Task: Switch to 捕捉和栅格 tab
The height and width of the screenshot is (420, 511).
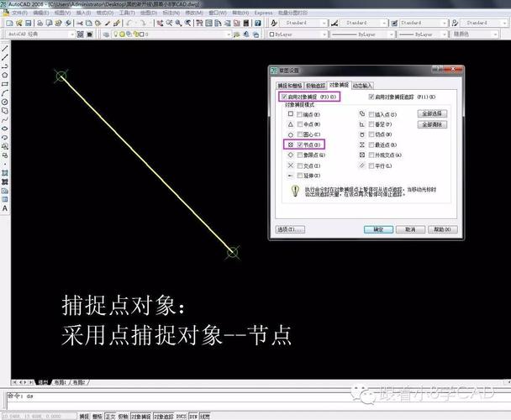Action: point(290,86)
